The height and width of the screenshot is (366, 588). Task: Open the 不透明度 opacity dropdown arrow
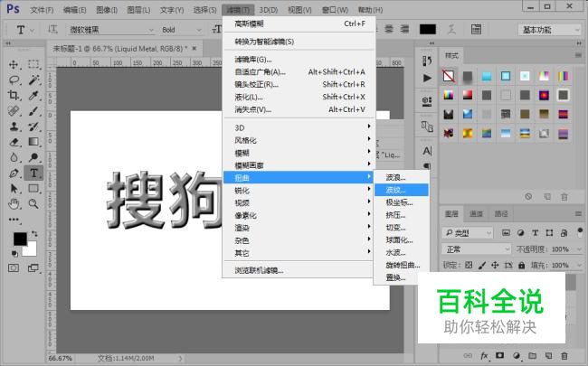579,249
